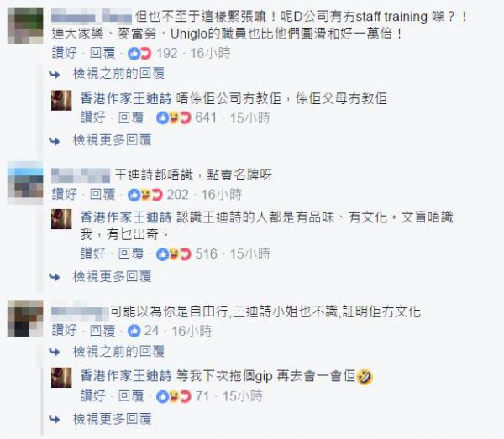Expand 檢視更多回覆 below the 641-reaction reply
This screenshot has width=504, height=439.
coord(113,140)
